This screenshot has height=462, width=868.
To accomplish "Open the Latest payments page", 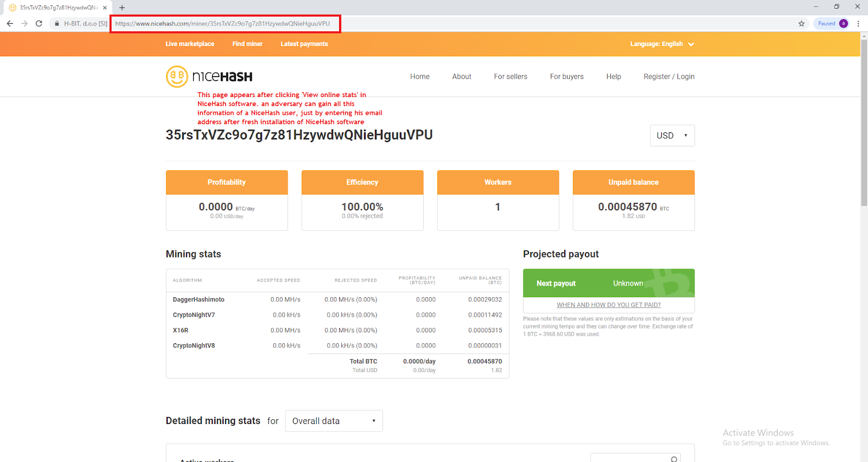I will [x=304, y=44].
